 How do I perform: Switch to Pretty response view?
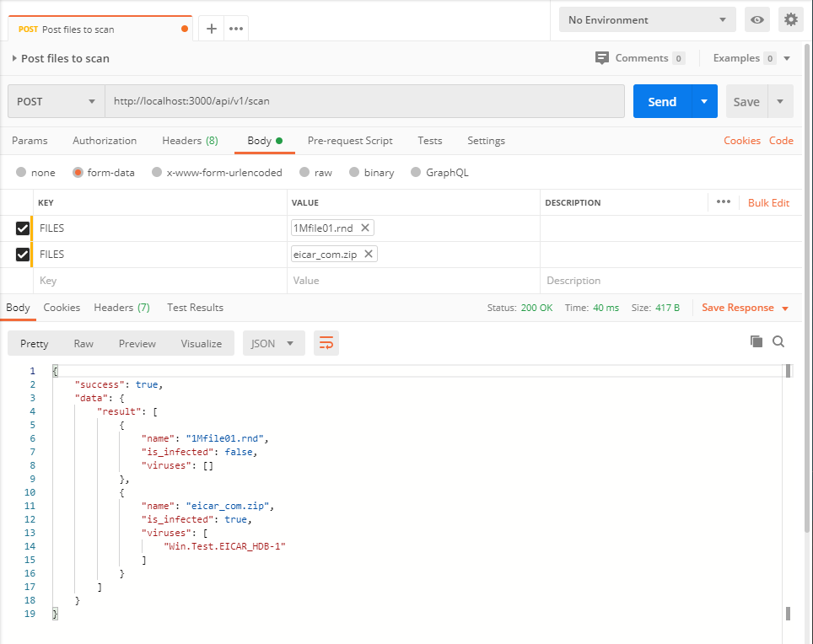pos(35,344)
